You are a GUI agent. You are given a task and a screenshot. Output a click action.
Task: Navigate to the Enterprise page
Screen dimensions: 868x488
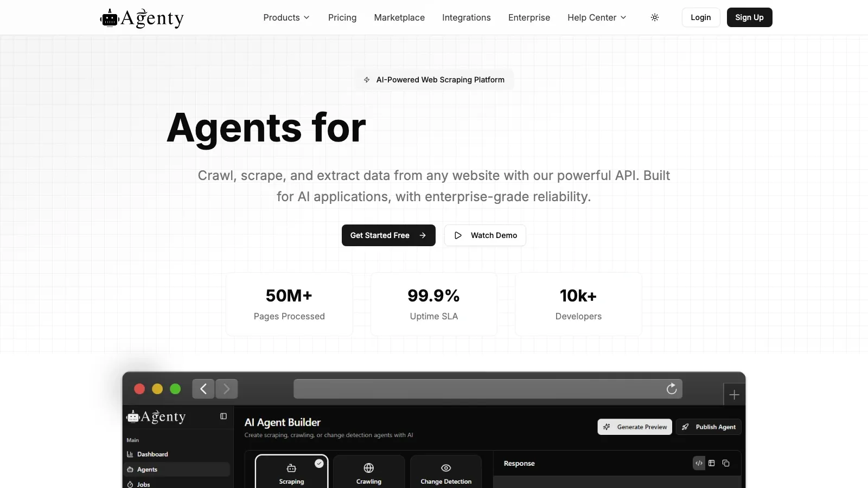pos(529,17)
